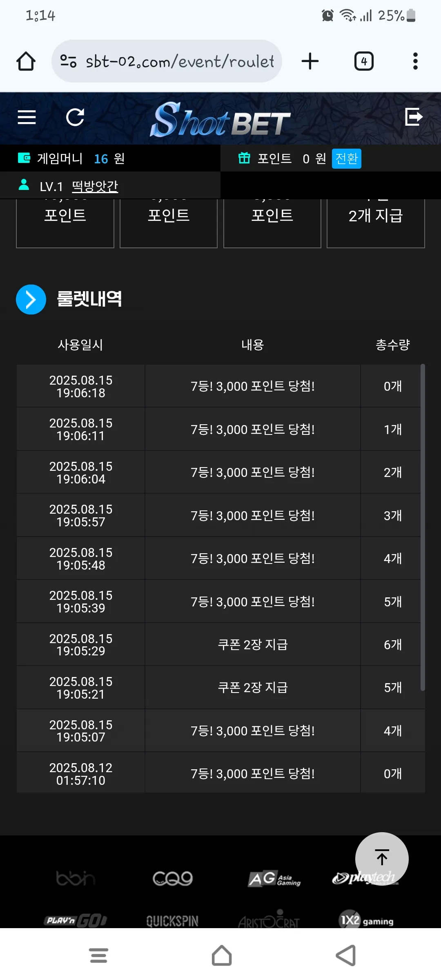Tap the 전환 point conversion button
Screen dimensions: 441x980
point(346,158)
